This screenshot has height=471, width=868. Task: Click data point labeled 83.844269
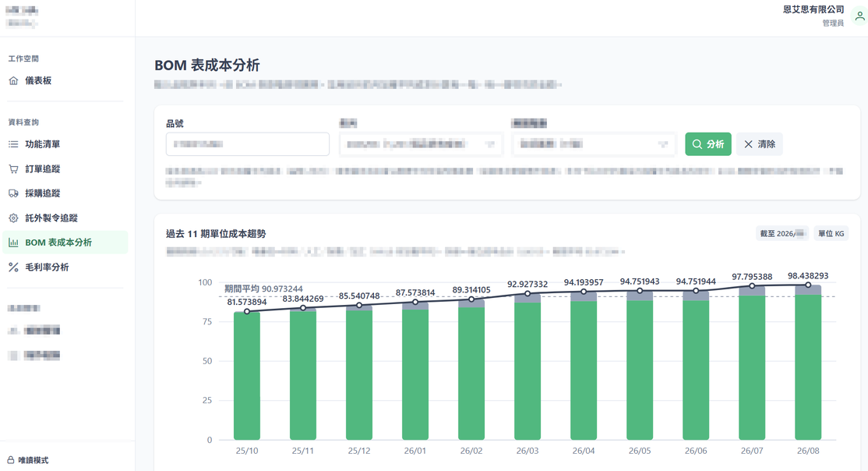coord(303,308)
